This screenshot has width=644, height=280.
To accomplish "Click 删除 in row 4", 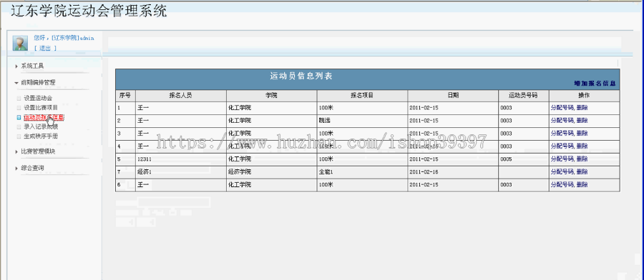I will coord(582,146).
